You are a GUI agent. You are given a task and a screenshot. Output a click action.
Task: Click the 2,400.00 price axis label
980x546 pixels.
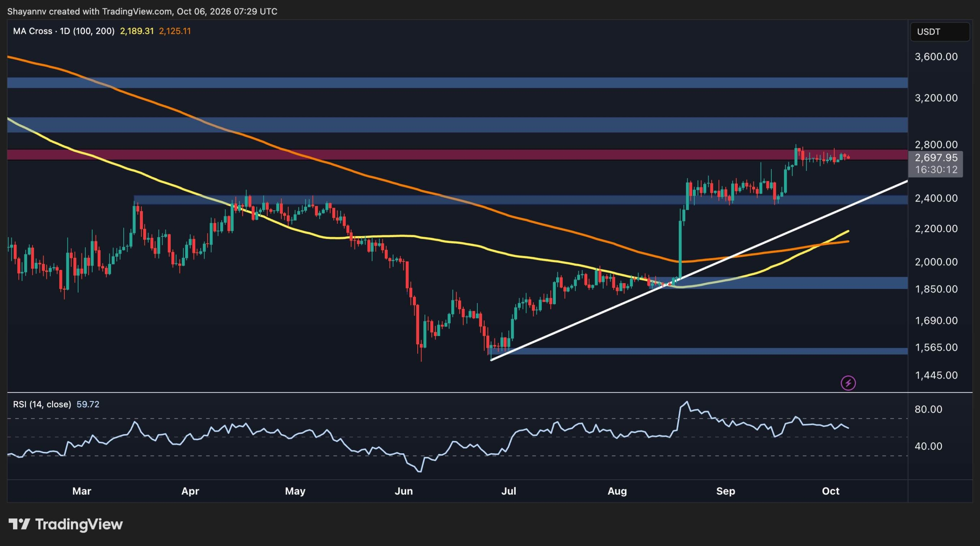click(x=936, y=198)
